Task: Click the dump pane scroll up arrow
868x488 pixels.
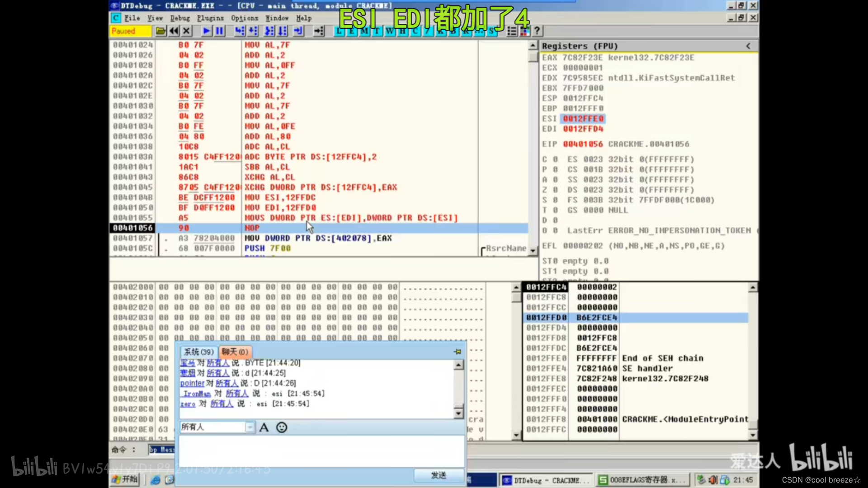Action: click(x=516, y=287)
